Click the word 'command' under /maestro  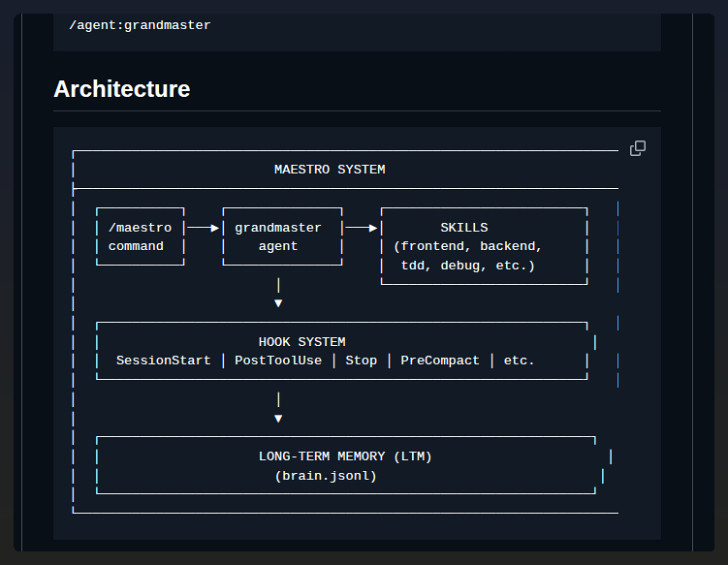136,246
